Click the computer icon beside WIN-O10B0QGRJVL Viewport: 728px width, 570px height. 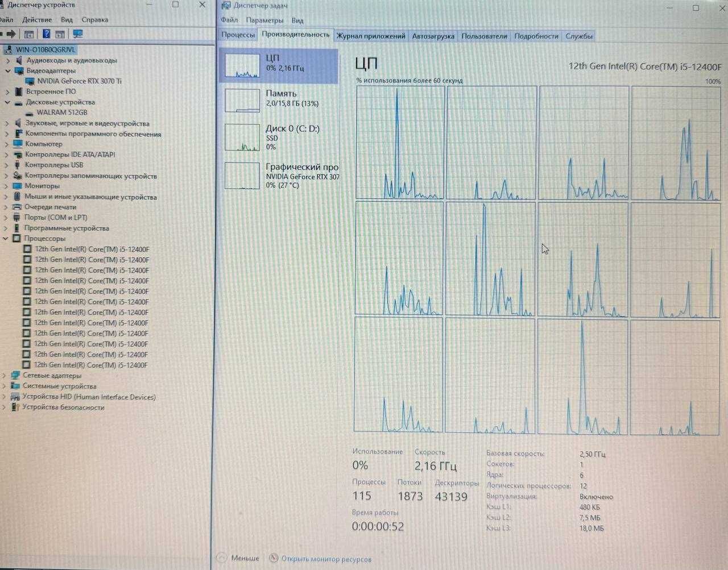click(8, 49)
